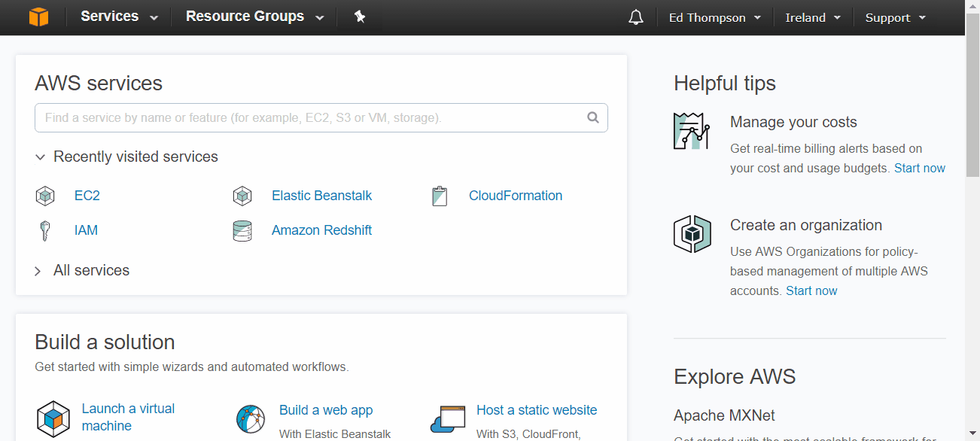Click the Build a web app icon

[x=251, y=419]
